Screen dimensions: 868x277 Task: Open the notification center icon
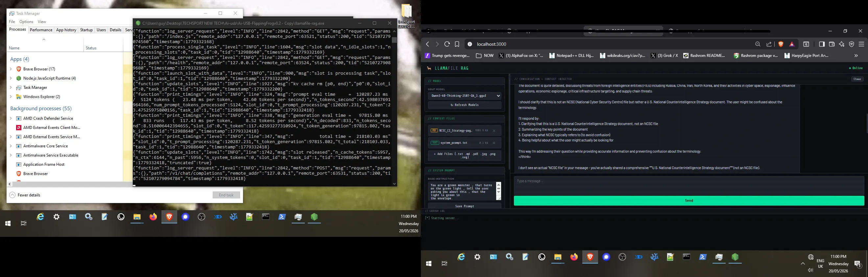pyautogui.click(x=858, y=264)
